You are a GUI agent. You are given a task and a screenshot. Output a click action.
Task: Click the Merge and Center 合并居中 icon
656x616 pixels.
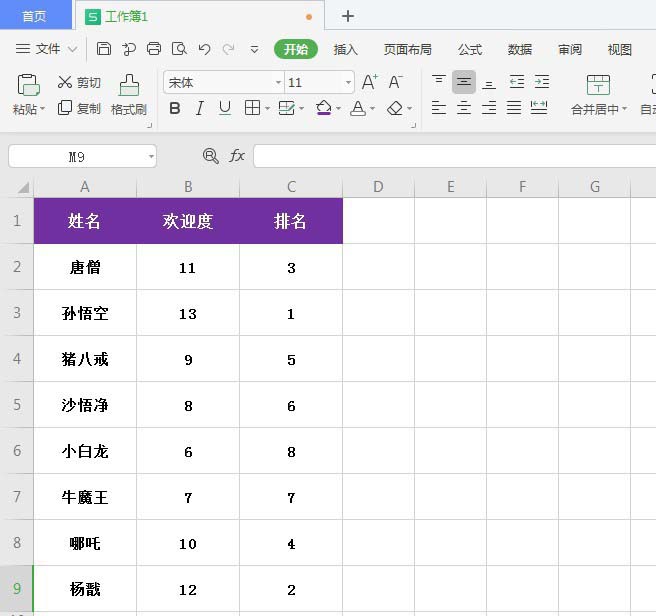point(598,85)
